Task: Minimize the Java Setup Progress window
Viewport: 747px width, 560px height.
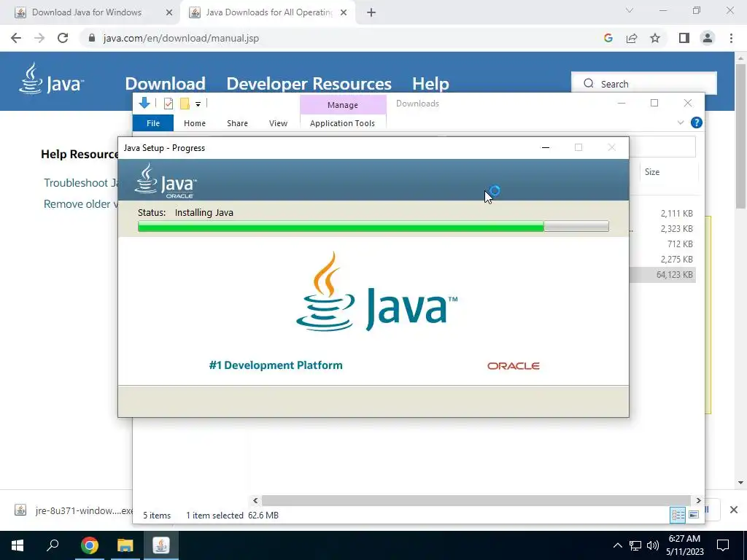Action: tap(546, 147)
